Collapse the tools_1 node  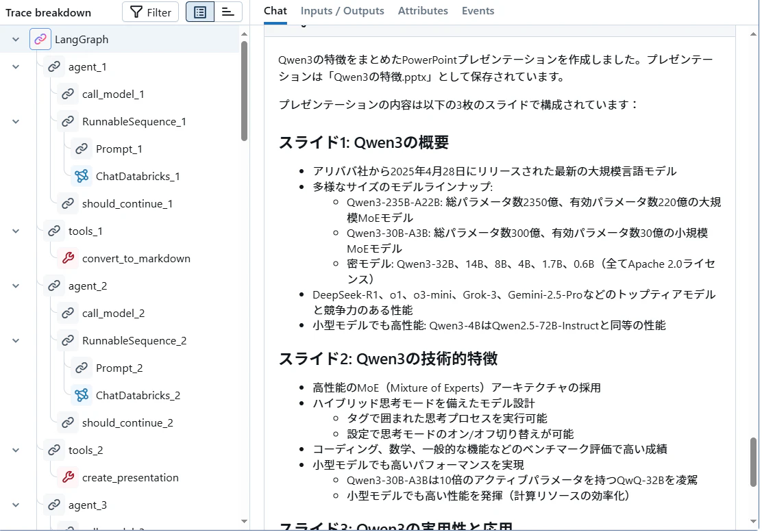click(x=16, y=231)
